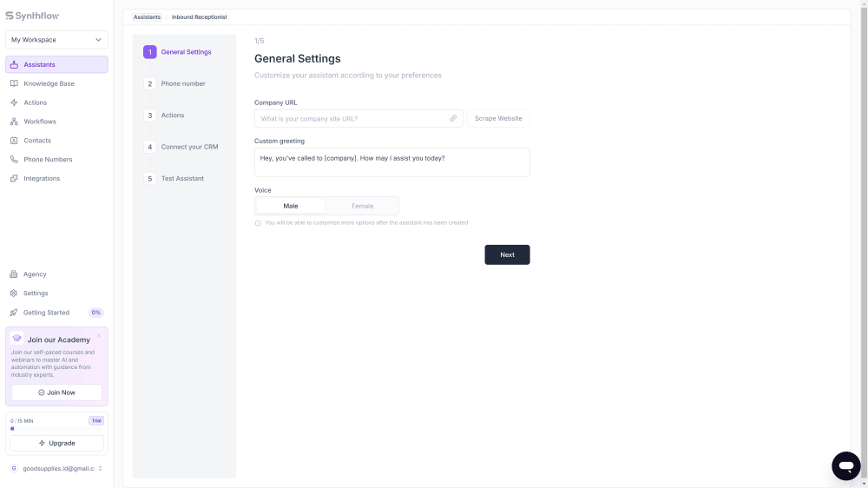868x488 pixels.
Task: Open Settings in the sidebar
Action: click(x=56, y=293)
